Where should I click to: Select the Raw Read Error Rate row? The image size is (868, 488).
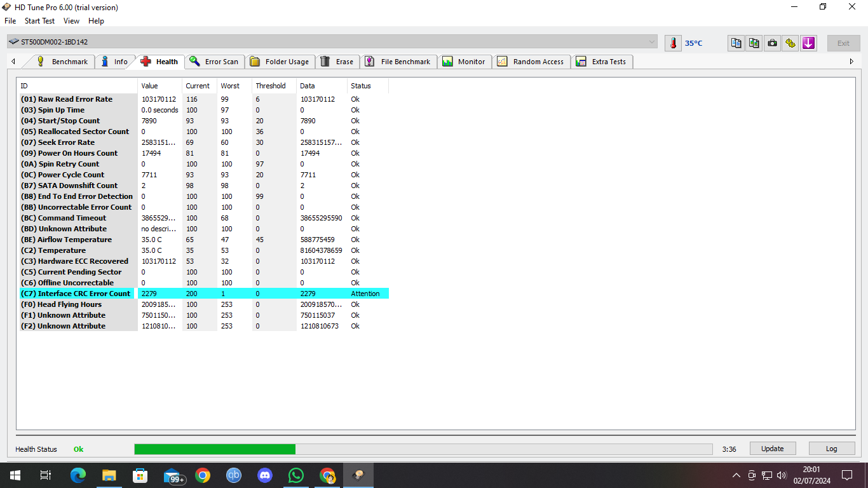203,99
